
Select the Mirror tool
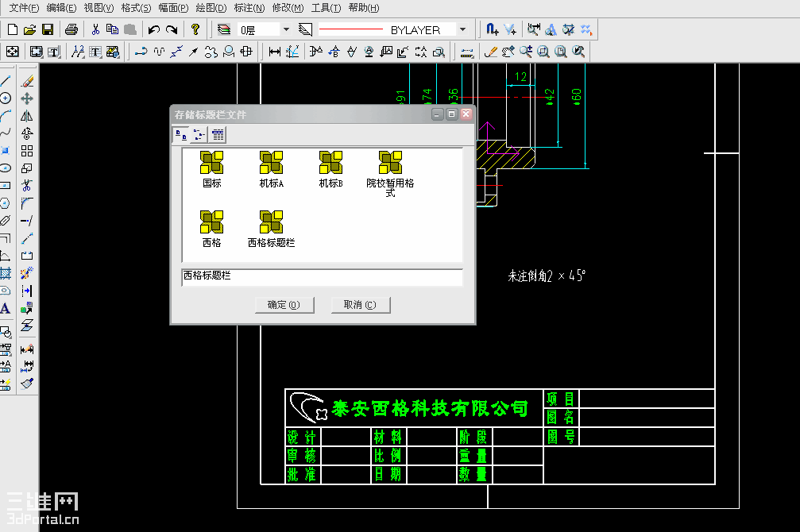coord(27,116)
